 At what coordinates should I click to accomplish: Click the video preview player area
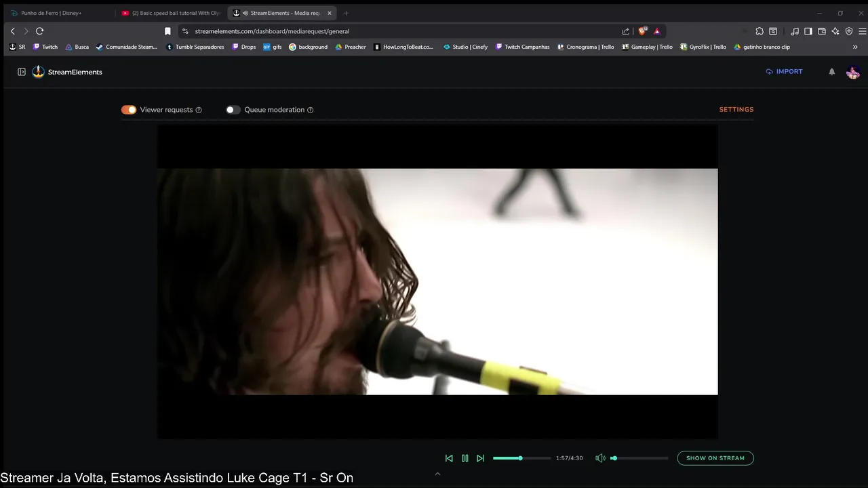pyautogui.click(x=437, y=282)
